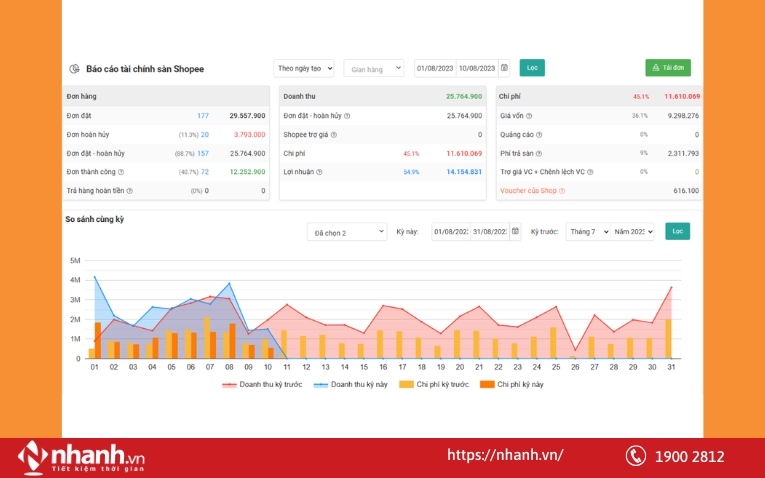This screenshot has width=765, height=478.
Task: Toggle Chi phí kỳ trước legend series
Action: 434,384
